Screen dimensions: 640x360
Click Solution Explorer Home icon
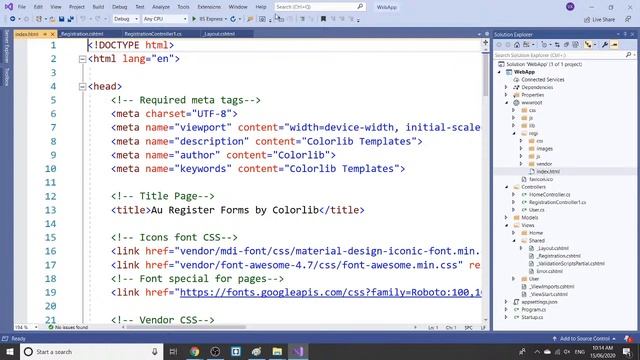point(517,44)
